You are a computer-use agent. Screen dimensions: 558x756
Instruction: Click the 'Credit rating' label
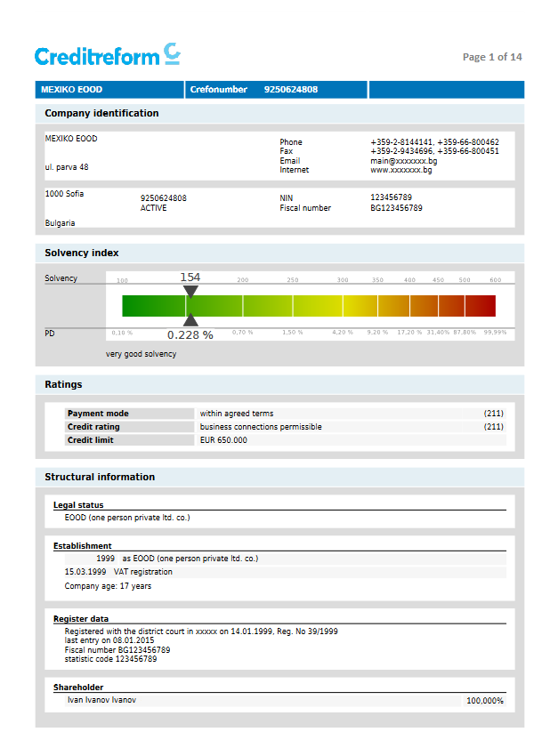click(x=93, y=427)
